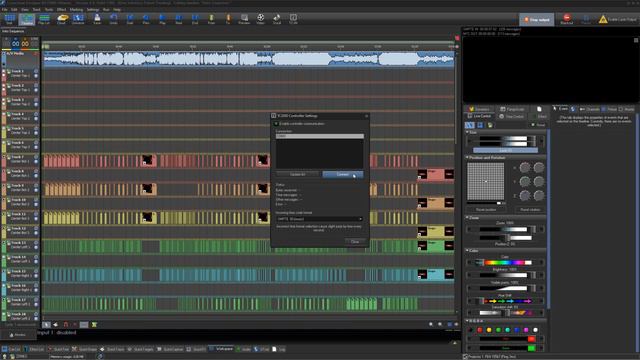
Task: Start playback with the Play icon
Action: pos(162,19)
